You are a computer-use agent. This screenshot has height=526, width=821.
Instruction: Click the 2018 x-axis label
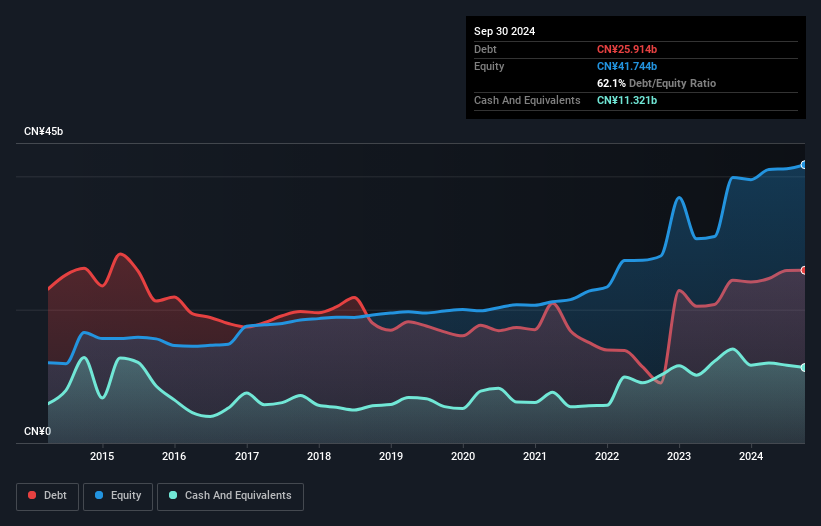(x=319, y=456)
